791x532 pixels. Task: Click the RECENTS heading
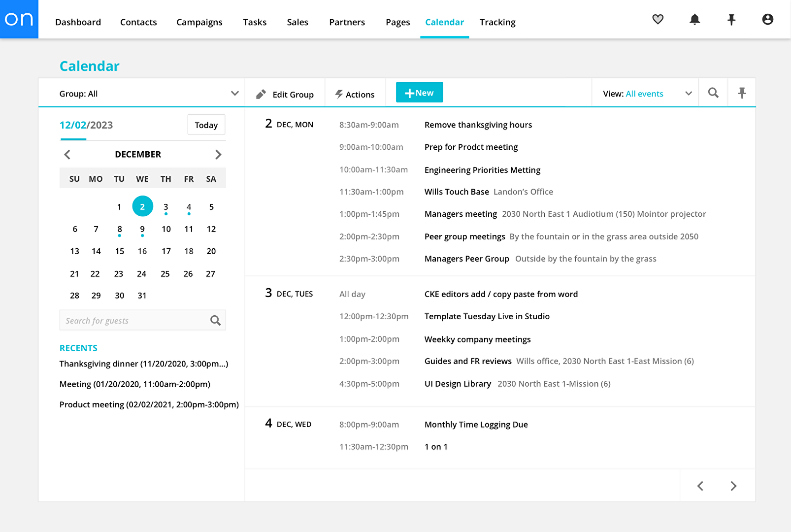click(x=78, y=348)
